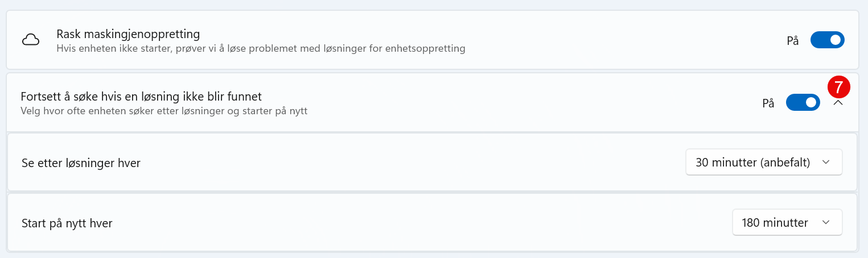
Task: Select the Start på nytt hver label
Action: point(67,223)
